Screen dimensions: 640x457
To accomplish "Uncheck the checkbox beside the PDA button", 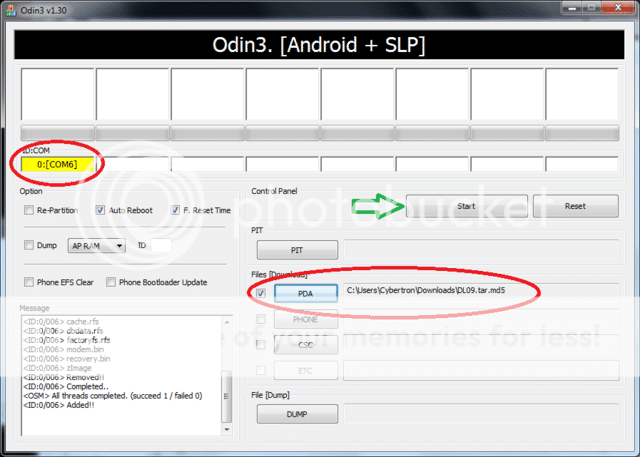I will [x=262, y=293].
